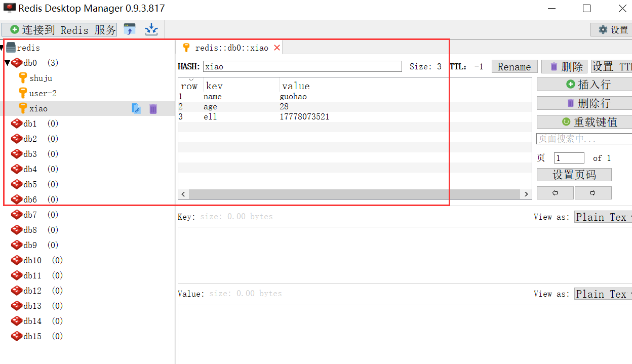The image size is (632, 364).
Task: Click the page number input field
Action: tap(569, 158)
